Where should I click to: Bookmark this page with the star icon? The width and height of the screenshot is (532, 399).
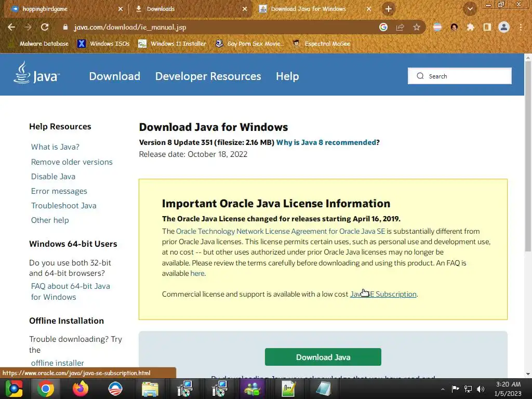(417, 27)
